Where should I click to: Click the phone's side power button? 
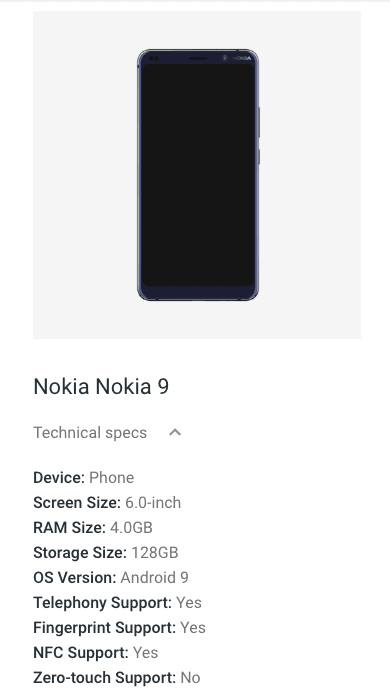pyautogui.click(x=259, y=157)
